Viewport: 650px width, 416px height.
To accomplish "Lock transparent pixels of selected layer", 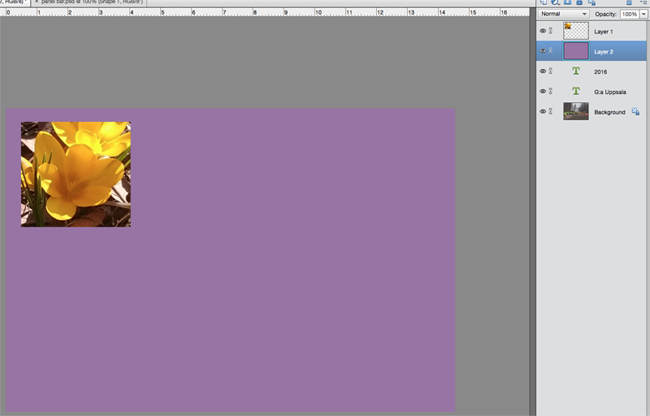I will click(592, 2).
